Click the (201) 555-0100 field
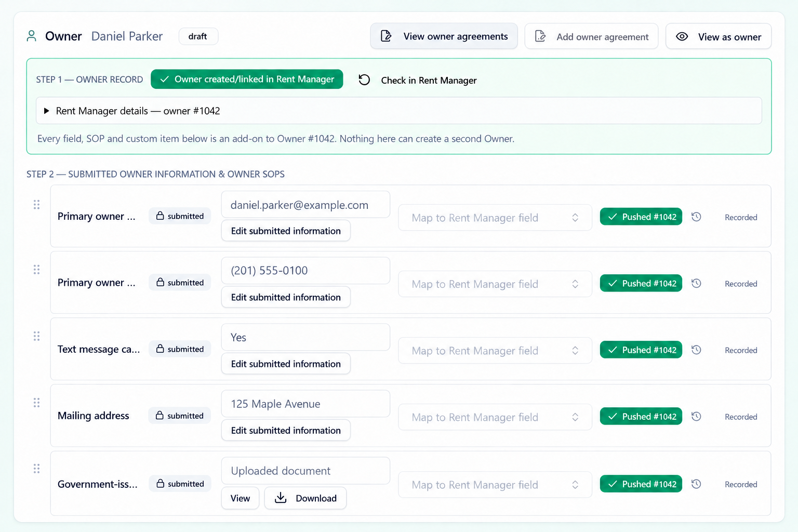The height and width of the screenshot is (532, 798). pyautogui.click(x=305, y=271)
